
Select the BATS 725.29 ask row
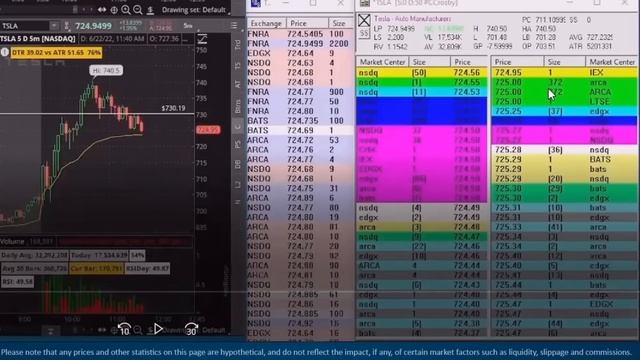coord(564,159)
